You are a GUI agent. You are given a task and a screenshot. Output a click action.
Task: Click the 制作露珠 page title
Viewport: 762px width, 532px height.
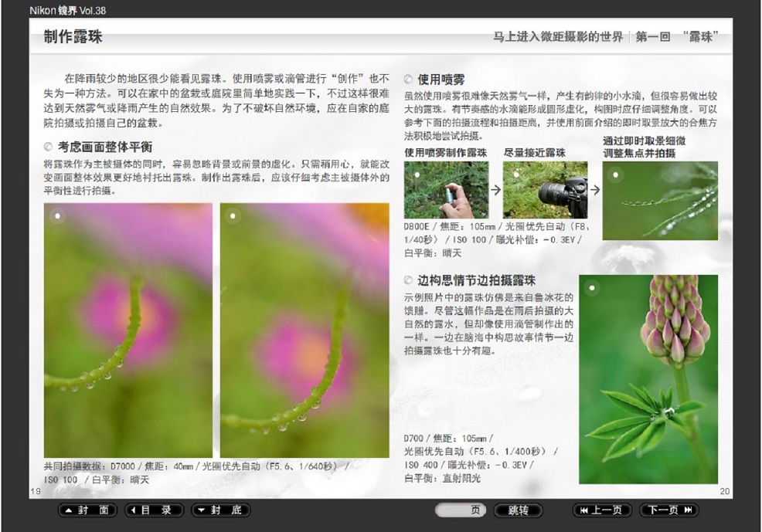pos(73,37)
